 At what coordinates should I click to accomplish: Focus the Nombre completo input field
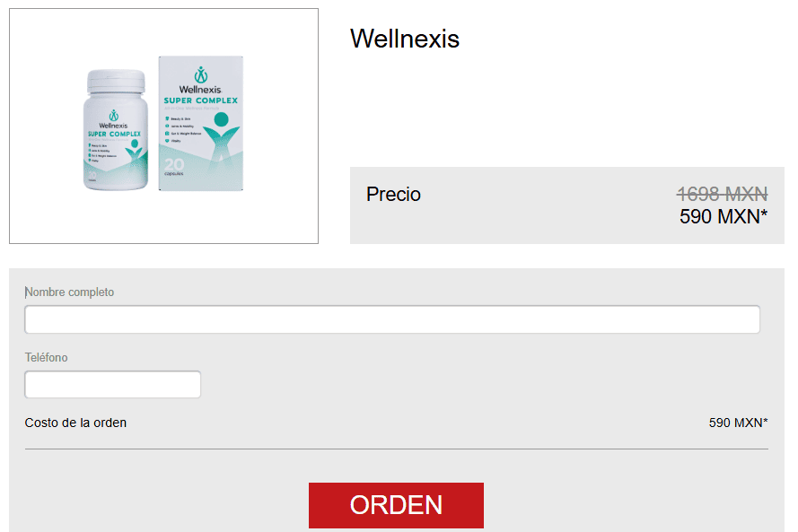(x=392, y=319)
